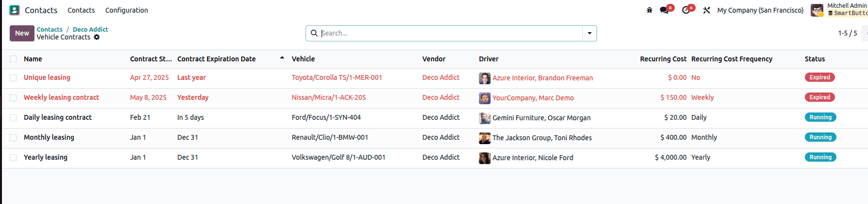Click Ford/Focus/1-SYN-404 vehicle cell
Screen dimensions: 868x204
tap(326, 117)
